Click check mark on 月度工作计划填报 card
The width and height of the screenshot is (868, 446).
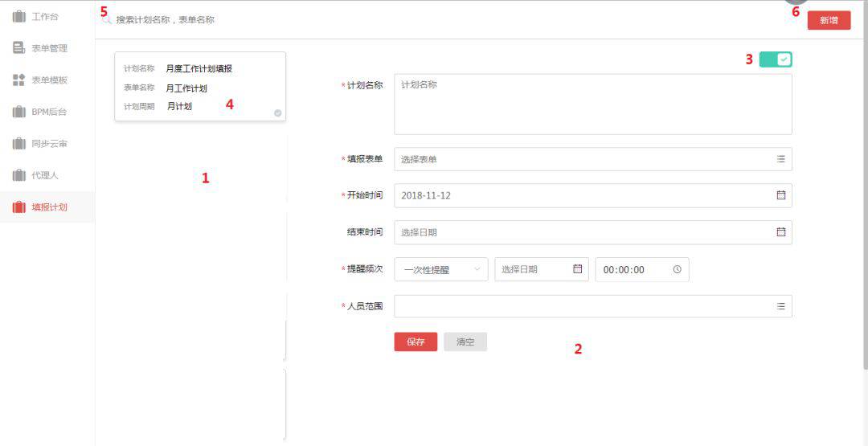[x=277, y=113]
